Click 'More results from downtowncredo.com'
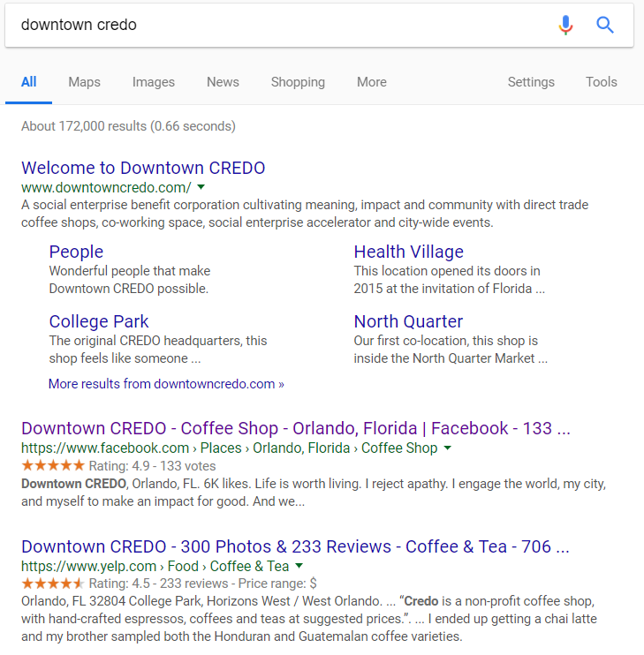The width and height of the screenshot is (644, 655). [x=166, y=384]
